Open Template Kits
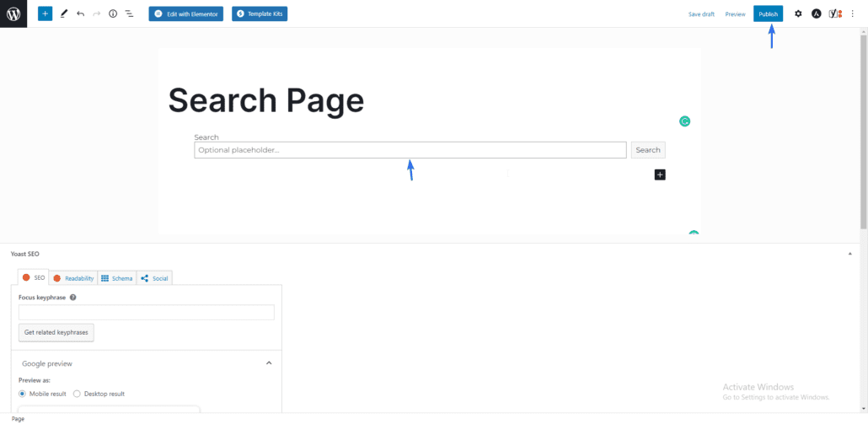868x424 pixels. tap(260, 13)
